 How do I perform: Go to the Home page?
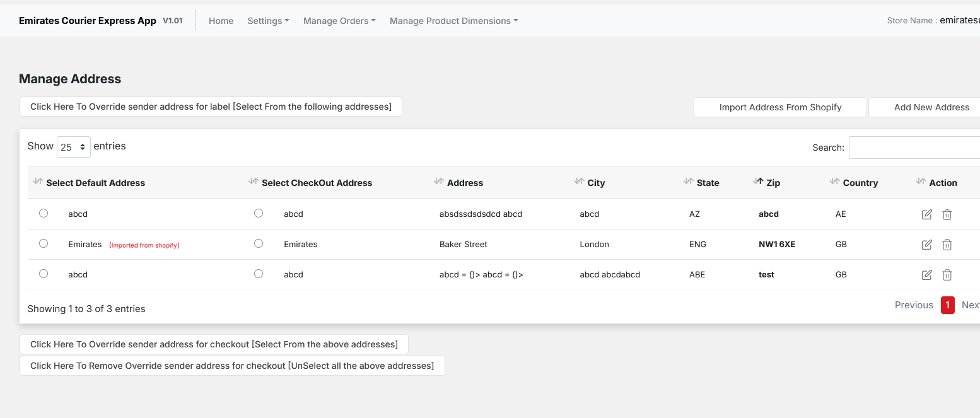click(221, 21)
